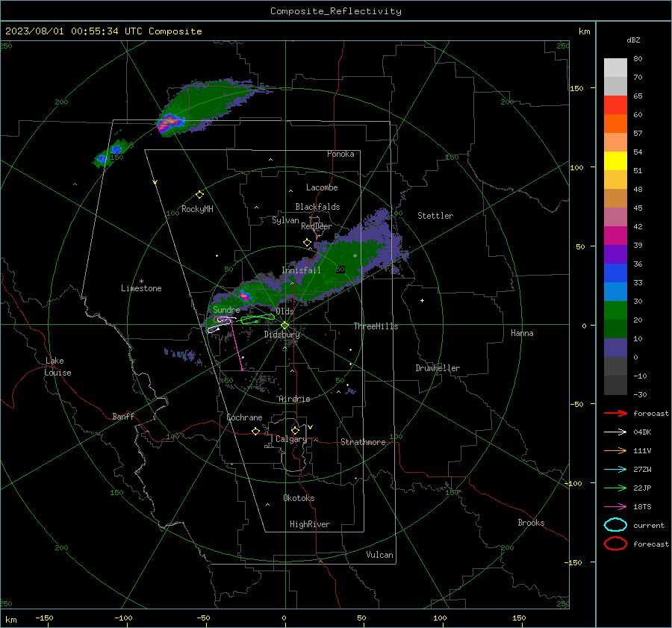Click the green 22JP legend arrow
This screenshot has height=628, width=672.
coord(615,488)
